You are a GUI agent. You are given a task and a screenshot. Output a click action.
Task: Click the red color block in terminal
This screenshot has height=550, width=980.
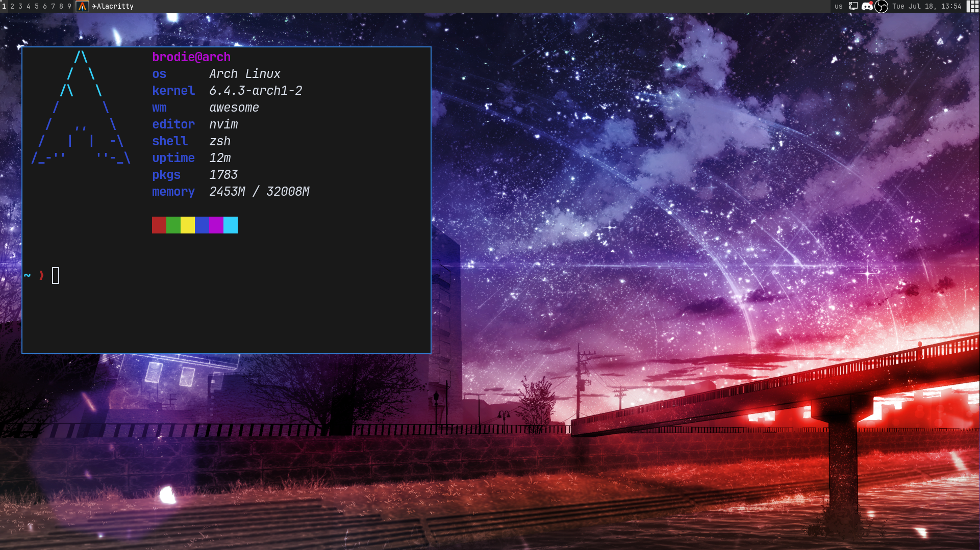tap(159, 225)
